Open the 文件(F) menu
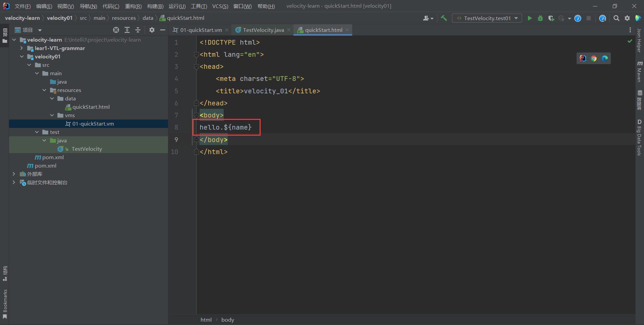644x325 pixels. pyautogui.click(x=22, y=6)
